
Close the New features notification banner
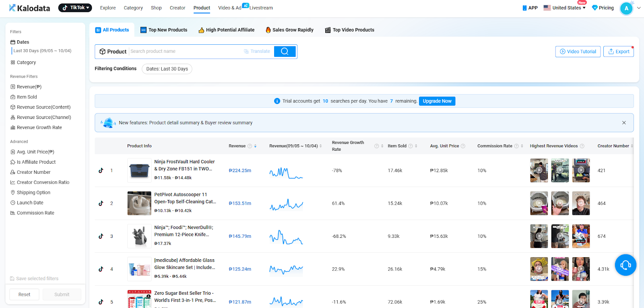624,123
